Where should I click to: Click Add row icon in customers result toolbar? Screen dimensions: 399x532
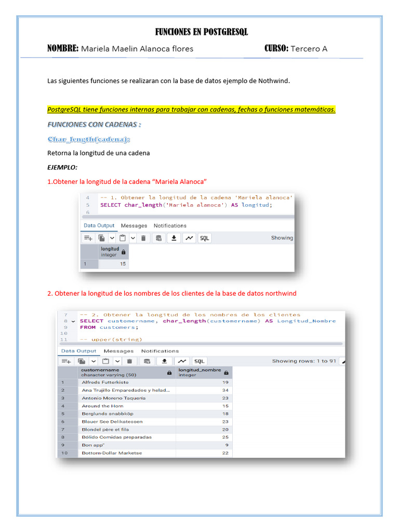pyautogui.click(x=66, y=362)
